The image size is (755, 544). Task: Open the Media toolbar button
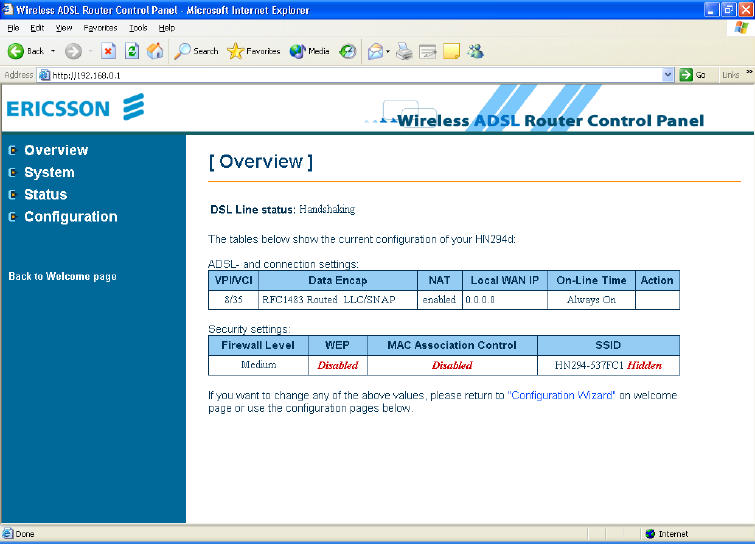click(x=310, y=51)
